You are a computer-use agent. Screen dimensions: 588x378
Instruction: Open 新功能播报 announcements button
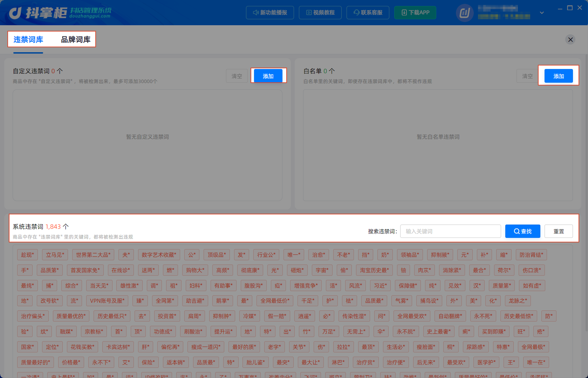coord(270,13)
